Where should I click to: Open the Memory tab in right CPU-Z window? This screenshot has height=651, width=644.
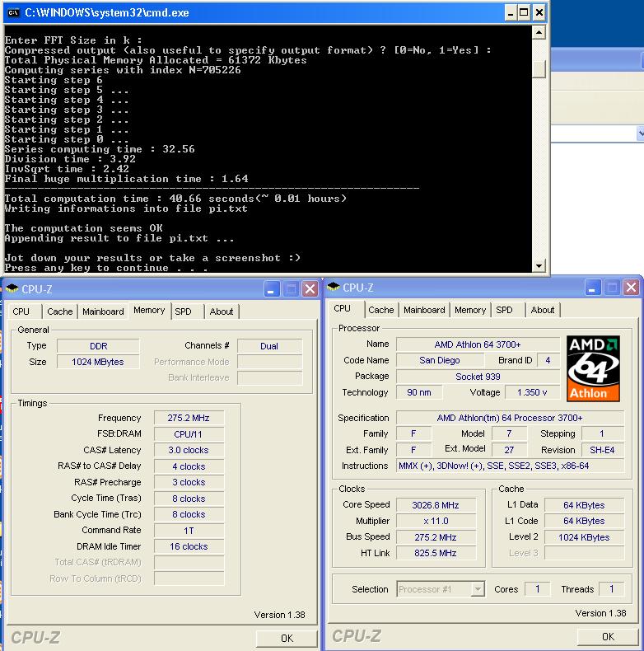tap(470, 310)
